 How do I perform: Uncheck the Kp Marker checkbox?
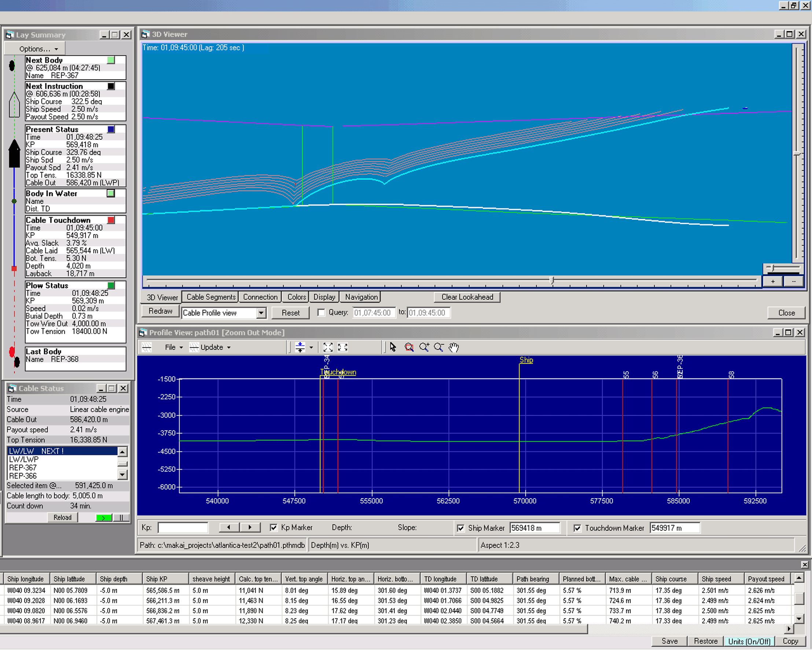pos(274,528)
